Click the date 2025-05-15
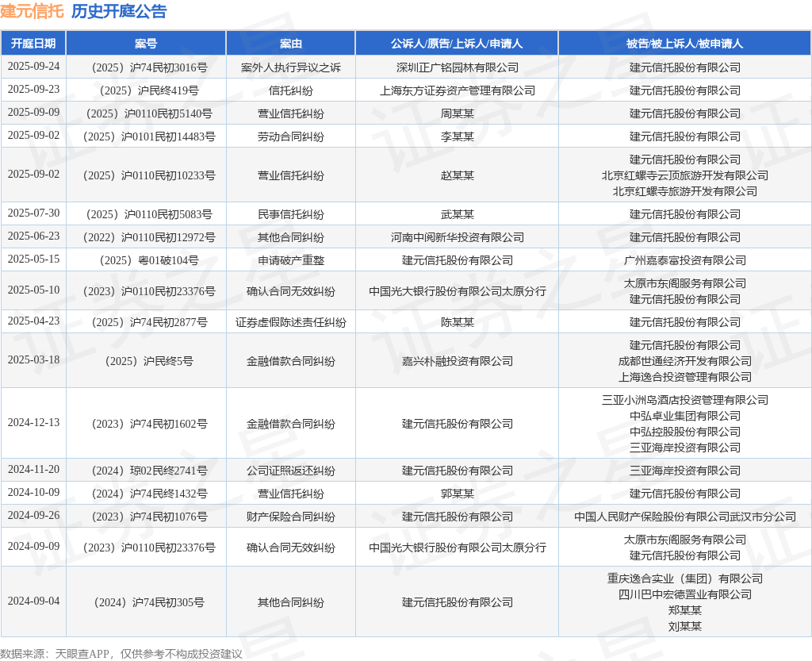This screenshot has height=661, width=812. point(33,259)
